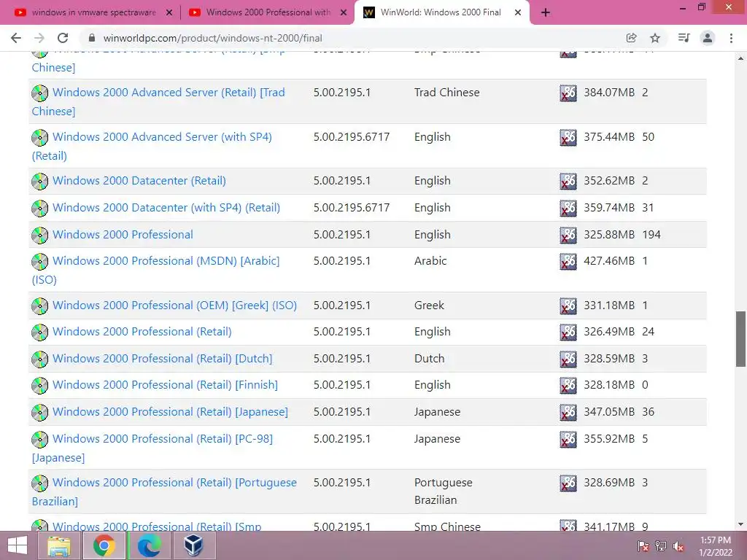This screenshot has width=747, height=560.
Task: Click x86 icon in Advanced Server (with SP4) row
Action: pos(568,138)
